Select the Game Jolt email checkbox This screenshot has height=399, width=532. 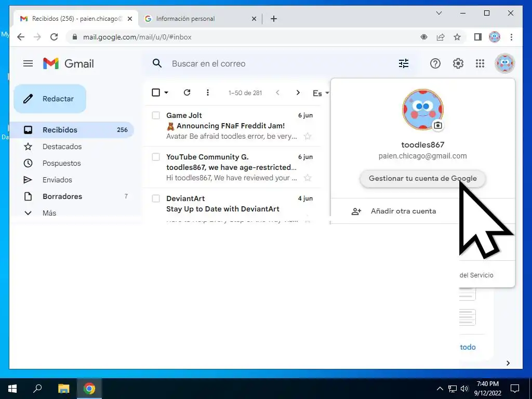pos(156,115)
